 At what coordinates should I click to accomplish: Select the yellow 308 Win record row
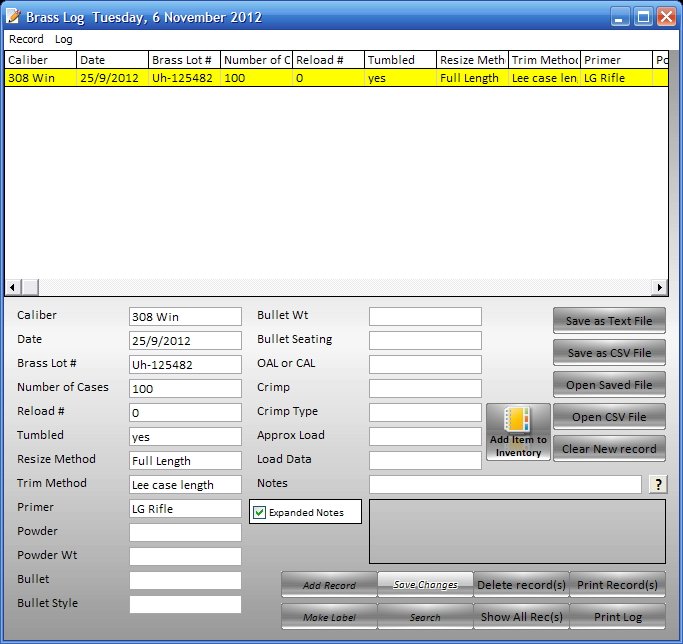(300, 78)
